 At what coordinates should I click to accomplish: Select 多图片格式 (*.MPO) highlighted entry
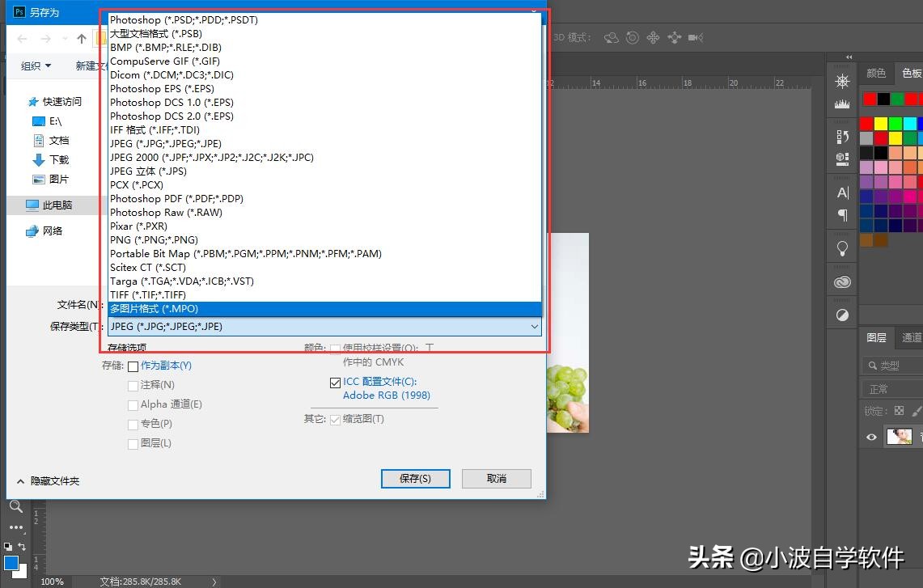pyautogui.click(x=324, y=308)
